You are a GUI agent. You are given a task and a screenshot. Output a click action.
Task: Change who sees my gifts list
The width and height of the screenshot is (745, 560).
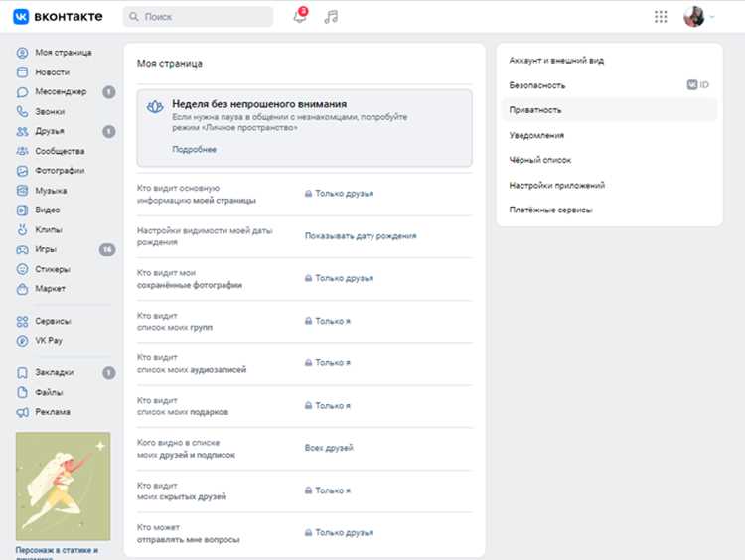[328, 406]
